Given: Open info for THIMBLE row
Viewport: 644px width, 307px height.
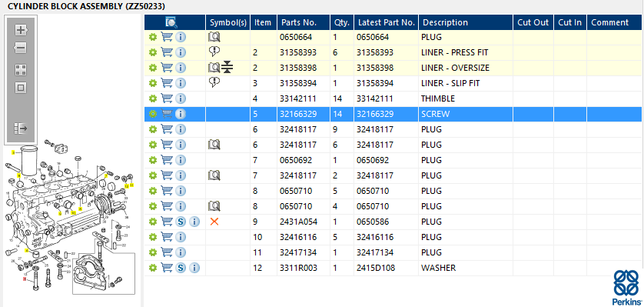Looking at the screenshot, I should pos(181,98).
